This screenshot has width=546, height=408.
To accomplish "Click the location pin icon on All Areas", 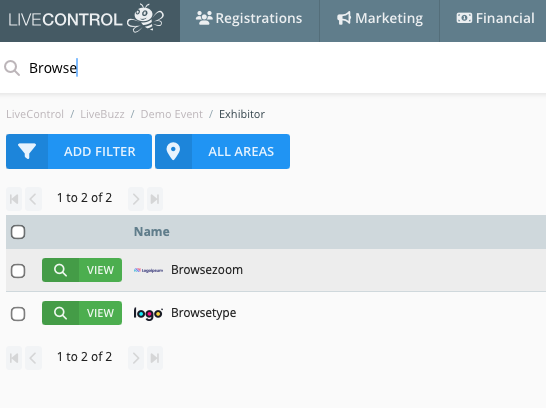I will point(173,151).
